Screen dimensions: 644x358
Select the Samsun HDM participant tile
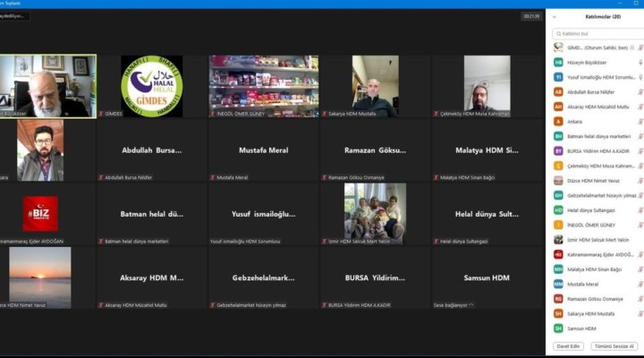click(x=487, y=277)
